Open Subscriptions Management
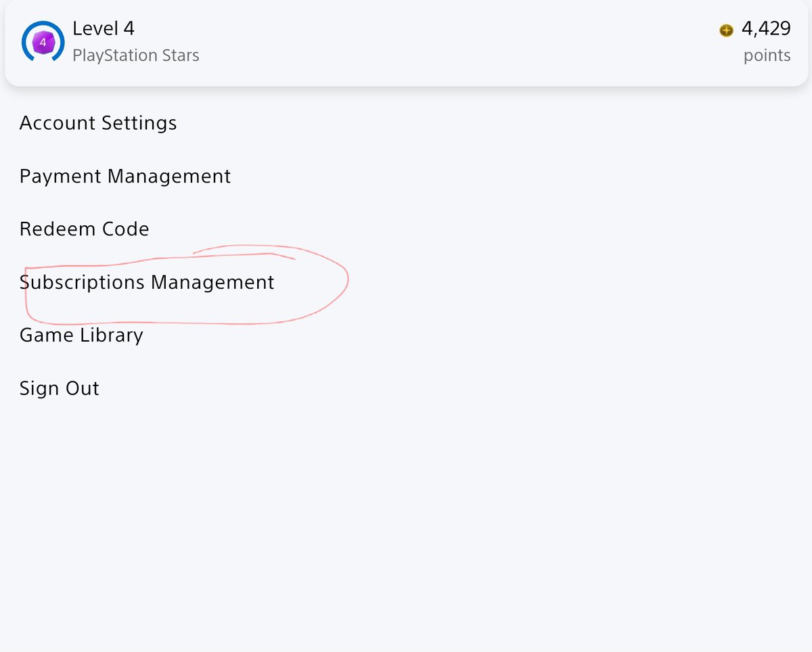This screenshot has width=812, height=652. click(x=147, y=282)
